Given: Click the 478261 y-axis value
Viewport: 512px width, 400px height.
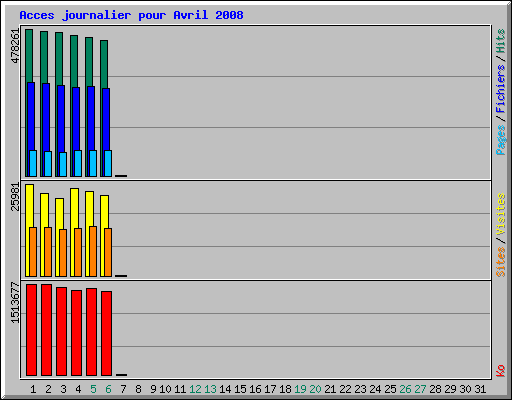Looking at the screenshot, I should point(15,46).
